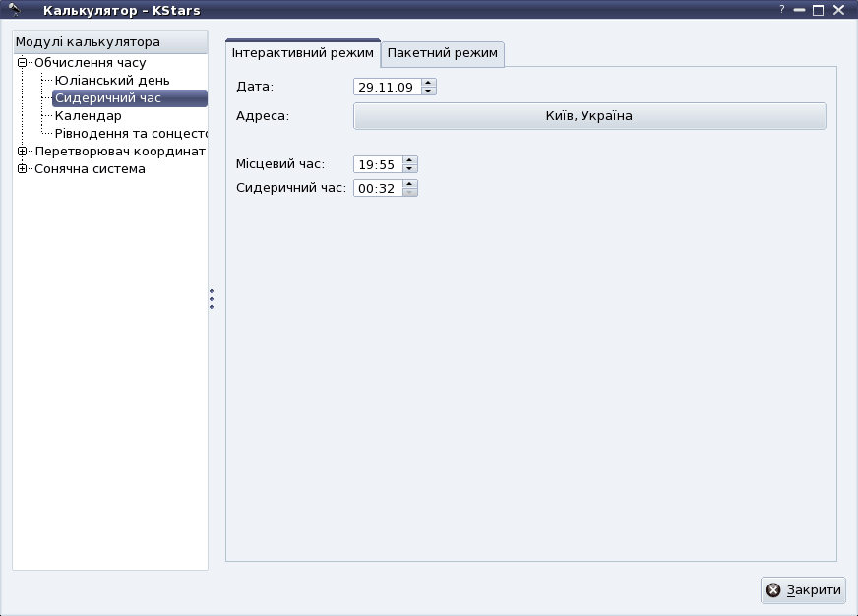The height and width of the screenshot is (616, 858).
Task: Select Сидеричний час module
Action: click(x=108, y=98)
